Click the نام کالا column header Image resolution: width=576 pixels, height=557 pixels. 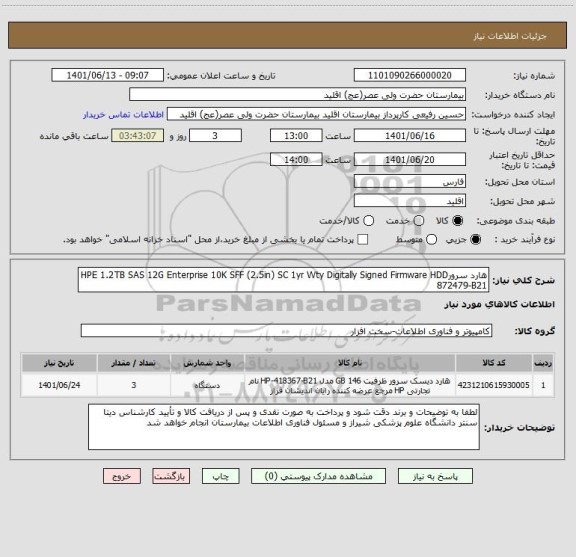[x=350, y=363]
